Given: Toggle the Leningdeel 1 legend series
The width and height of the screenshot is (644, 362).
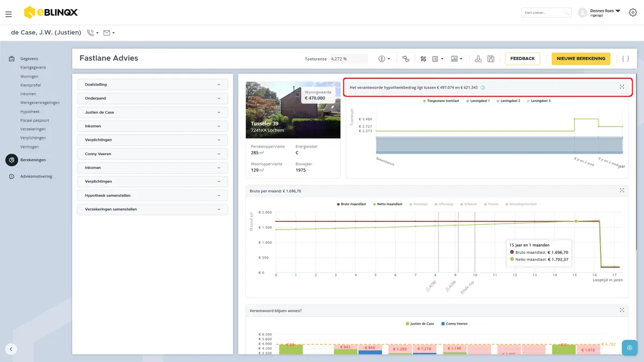Looking at the screenshot, I should pos(478,101).
